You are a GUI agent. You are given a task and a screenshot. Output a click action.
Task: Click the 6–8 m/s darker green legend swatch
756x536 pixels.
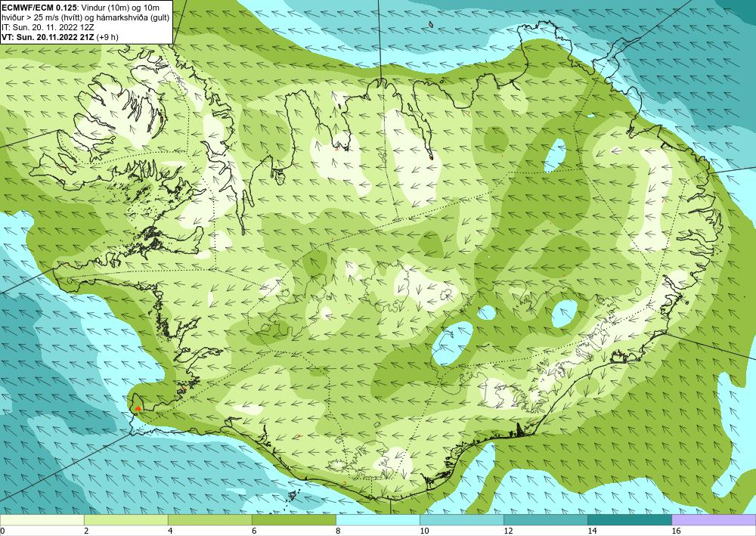(293, 520)
